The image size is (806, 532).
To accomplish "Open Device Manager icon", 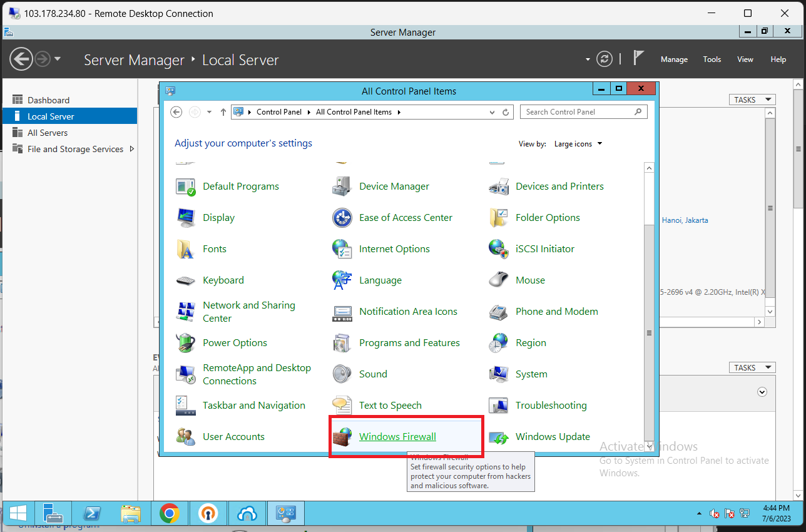I will (x=342, y=187).
